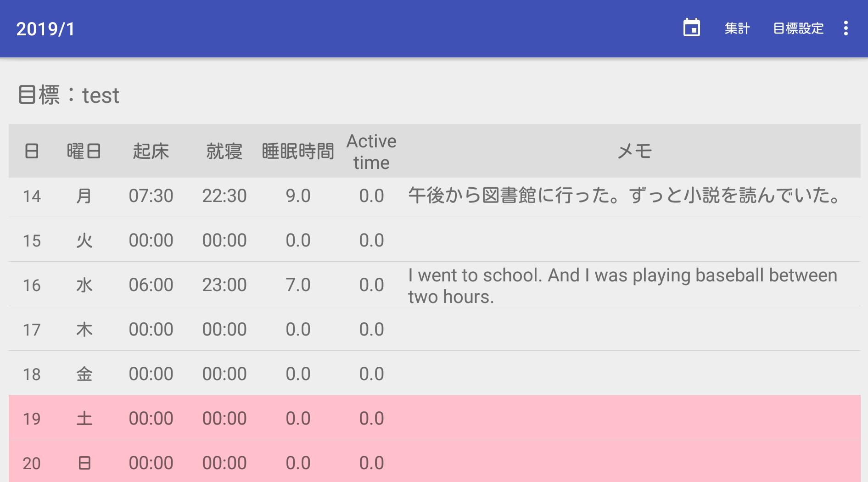Click the 日 column header
Screen dimensions: 868x482
(x=31, y=151)
